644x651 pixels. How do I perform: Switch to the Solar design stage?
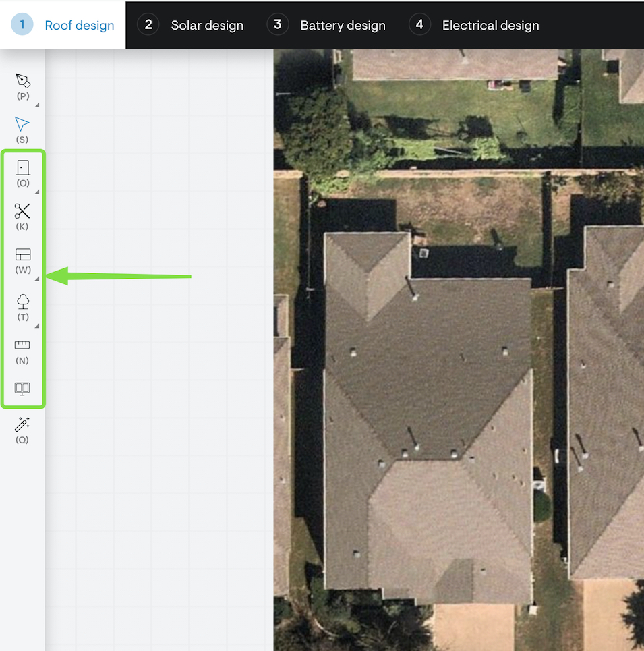tap(206, 25)
